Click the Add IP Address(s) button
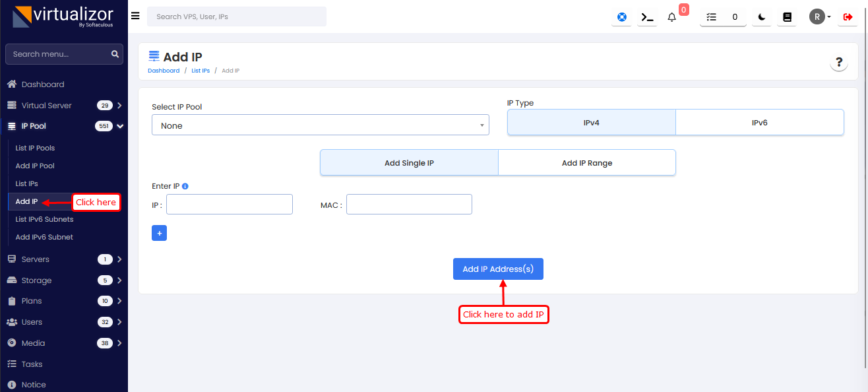 (498, 269)
